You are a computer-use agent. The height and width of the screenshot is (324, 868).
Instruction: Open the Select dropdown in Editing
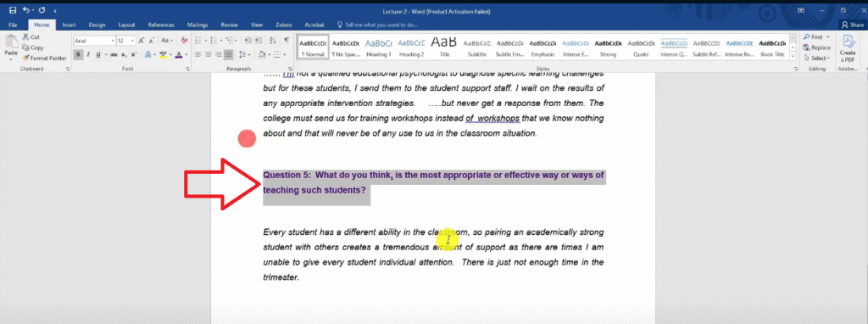817,58
